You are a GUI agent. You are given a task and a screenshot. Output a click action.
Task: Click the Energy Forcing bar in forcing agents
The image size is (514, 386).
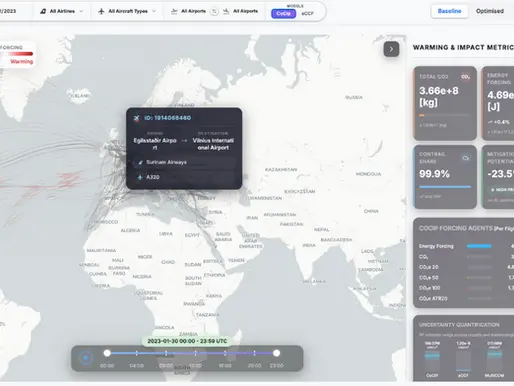tap(479, 246)
